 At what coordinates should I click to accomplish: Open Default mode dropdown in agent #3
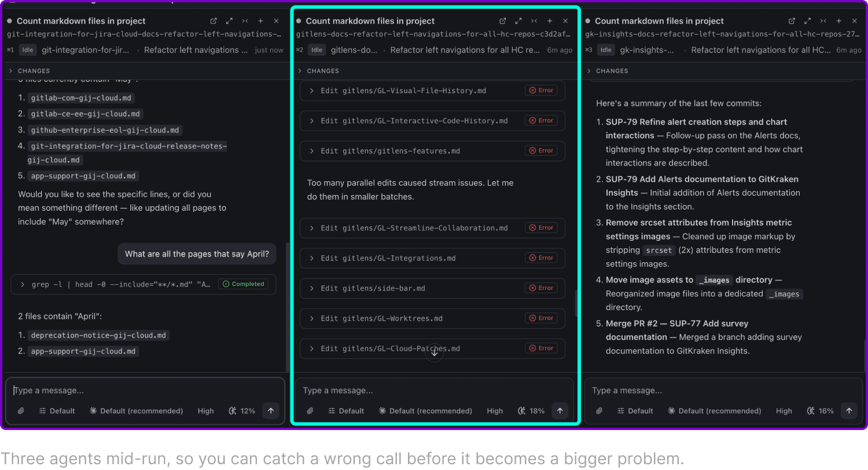pyautogui.click(x=635, y=411)
